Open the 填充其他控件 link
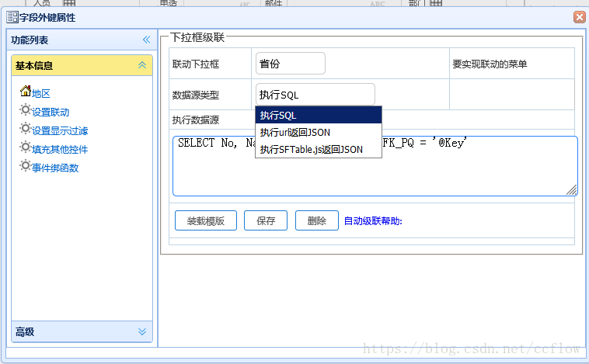This screenshot has width=589, height=364. coord(60,149)
